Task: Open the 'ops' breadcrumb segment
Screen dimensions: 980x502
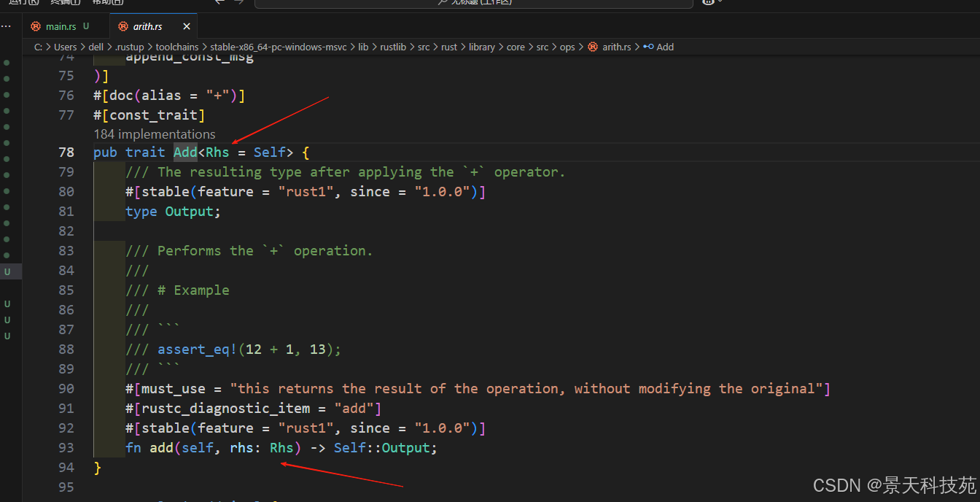Action: (x=567, y=47)
